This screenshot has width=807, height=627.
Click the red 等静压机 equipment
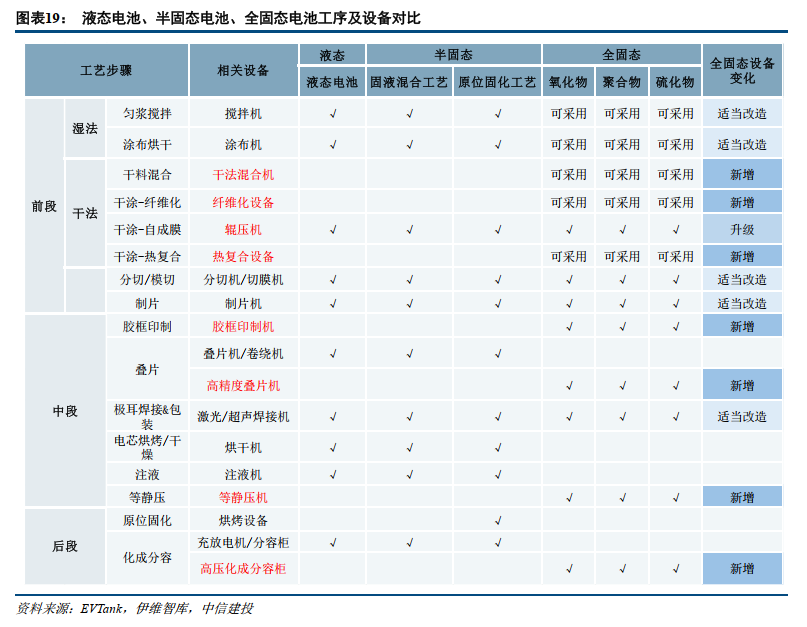point(243,497)
